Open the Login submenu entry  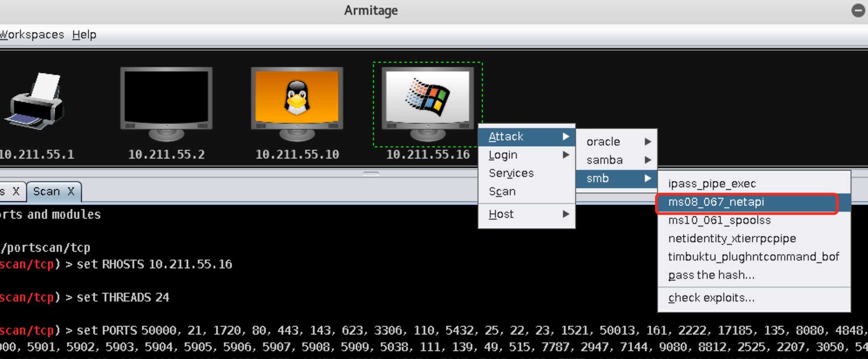tap(527, 155)
